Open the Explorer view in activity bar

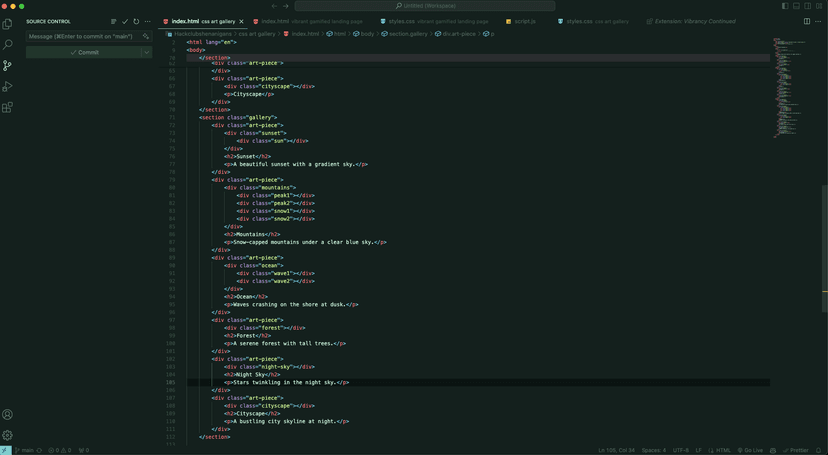pos(8,24)
